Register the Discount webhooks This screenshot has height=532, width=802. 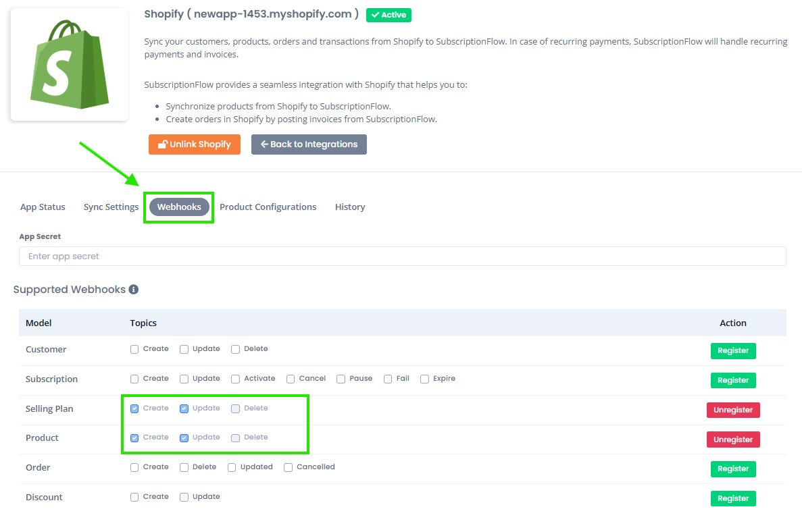(x=733, y=498)
